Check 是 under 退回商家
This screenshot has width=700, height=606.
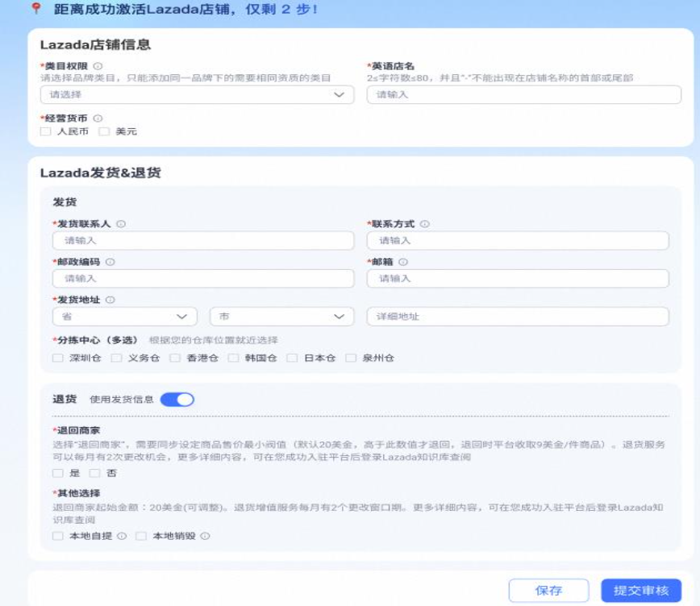click(57, 473)
